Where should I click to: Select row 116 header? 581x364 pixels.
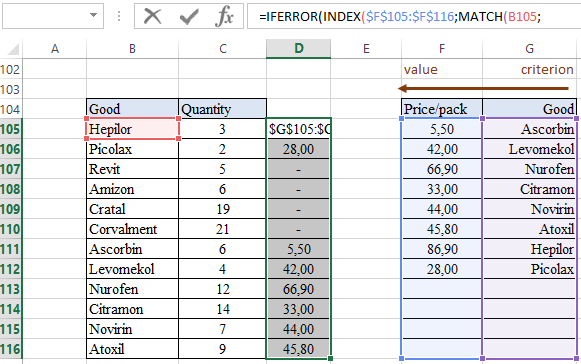coord(11,349)
